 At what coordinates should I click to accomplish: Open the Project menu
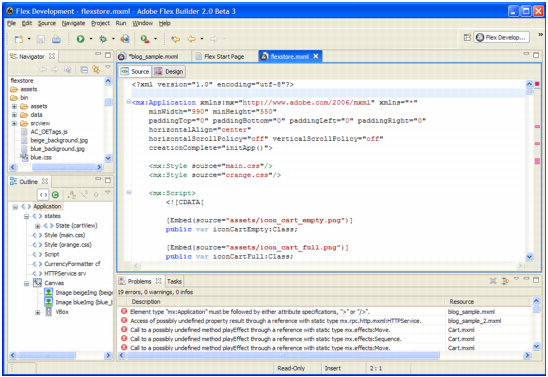click(x=100, y=23)
